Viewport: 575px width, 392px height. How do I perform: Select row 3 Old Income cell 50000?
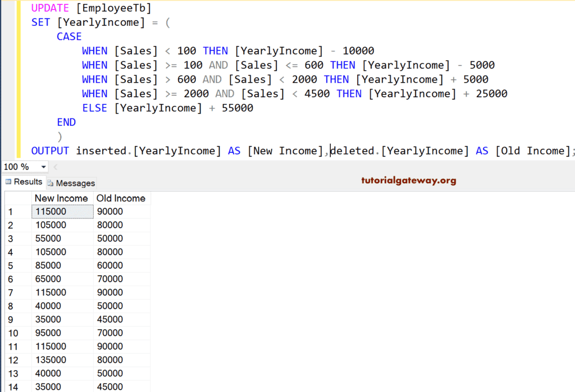[x=122, y=239]
